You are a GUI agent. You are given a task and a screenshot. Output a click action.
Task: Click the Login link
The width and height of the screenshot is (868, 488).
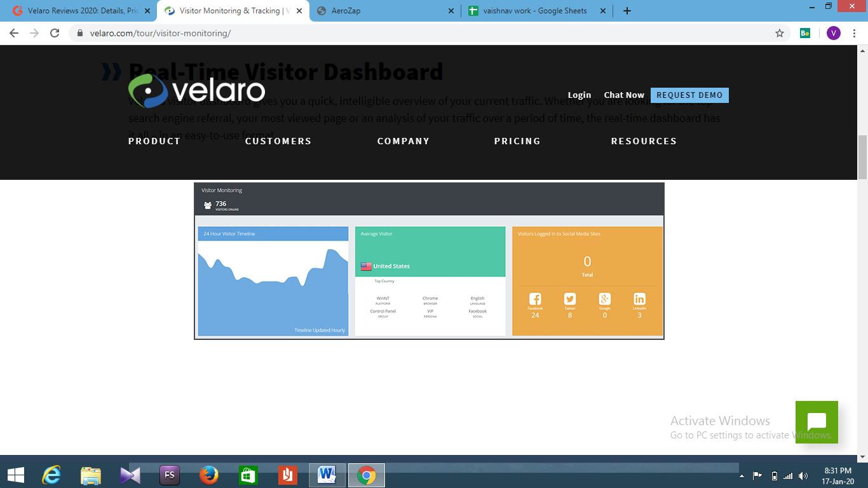[x=580, y=95]
